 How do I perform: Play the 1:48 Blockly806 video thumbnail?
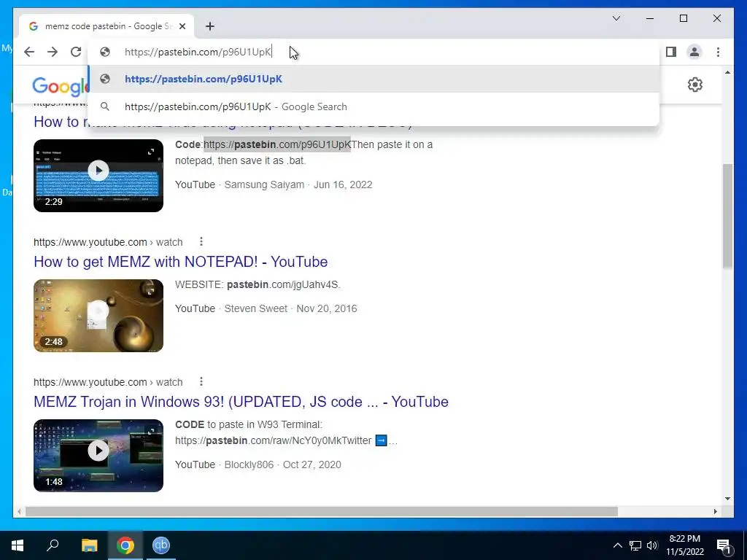(x=98, y=456)
